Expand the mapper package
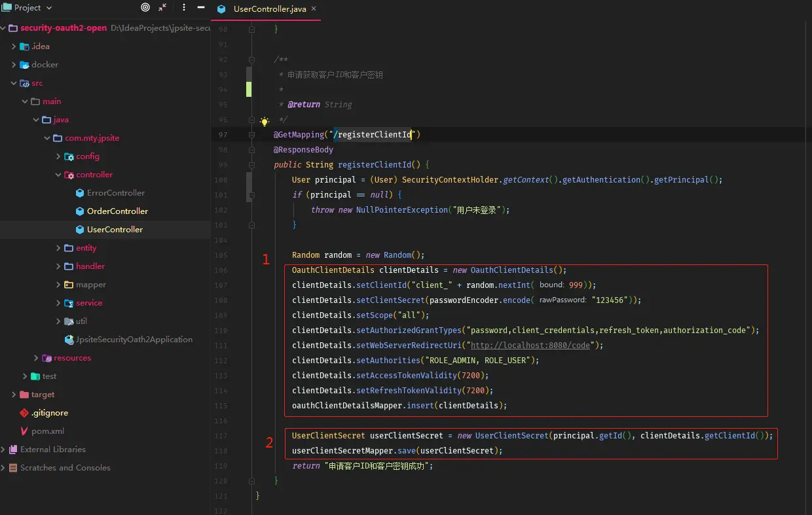812x515 pixels. pyautogui.click(x=58, y=285)
